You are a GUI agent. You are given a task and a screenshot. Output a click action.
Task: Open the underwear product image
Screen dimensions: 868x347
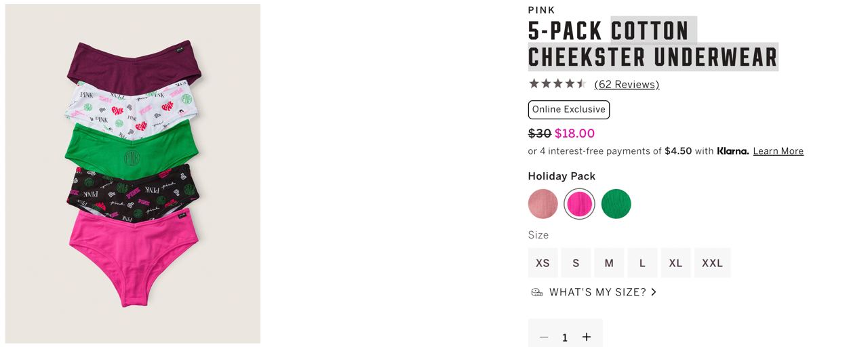(133, 173)
